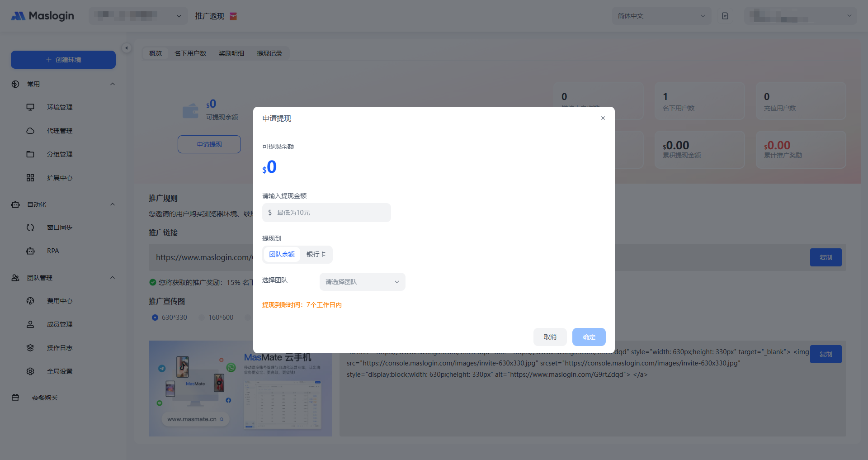Click the 取消 button in dialog
The width and height of the screenshot is (868, 460).
[x=550, y=337]
